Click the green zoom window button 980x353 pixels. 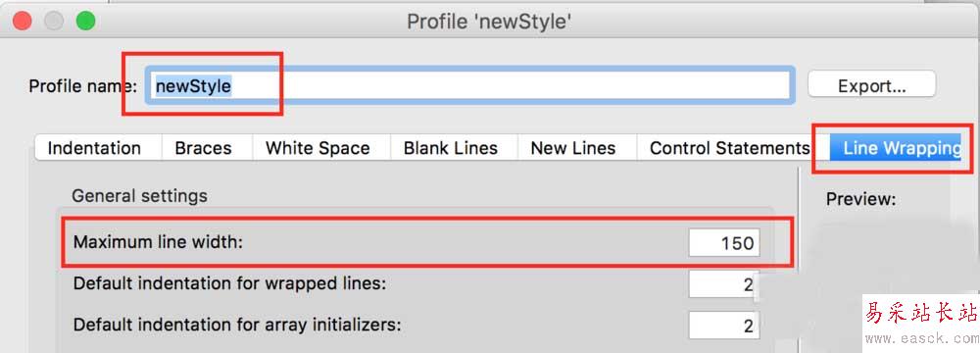click(x=85, y=21)
